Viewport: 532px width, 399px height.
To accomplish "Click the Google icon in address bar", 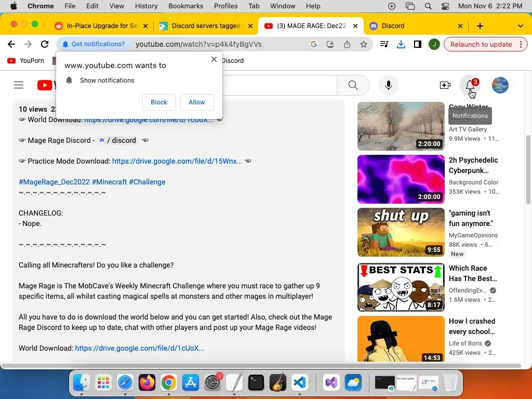I will click(x=313, y=44).
